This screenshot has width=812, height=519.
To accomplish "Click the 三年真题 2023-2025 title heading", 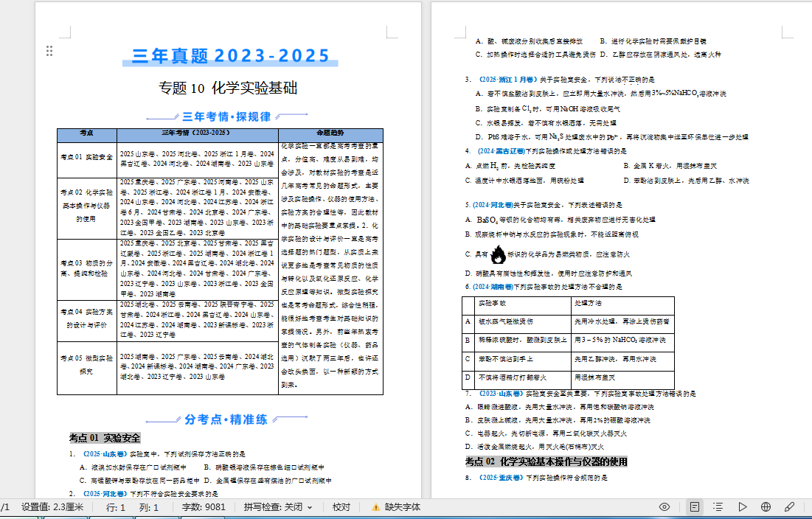I will tap(231, 56).
